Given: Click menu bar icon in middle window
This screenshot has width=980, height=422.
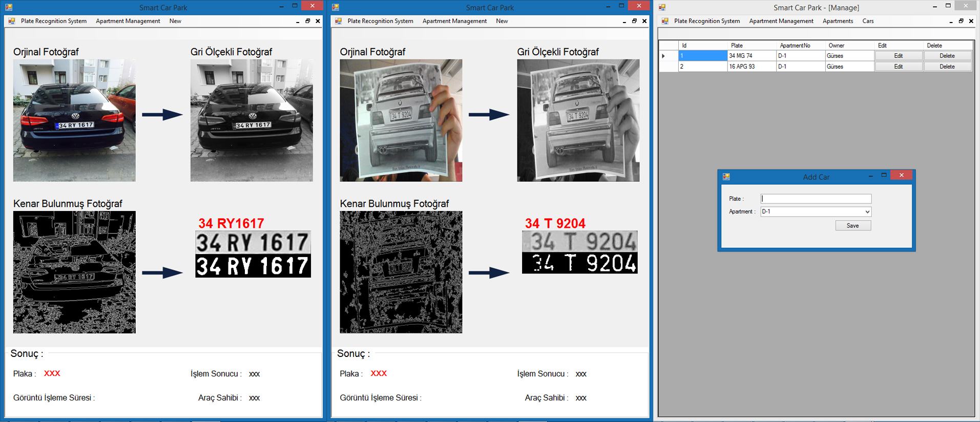Looking at the screenshot, I should (x=338, y=21).
